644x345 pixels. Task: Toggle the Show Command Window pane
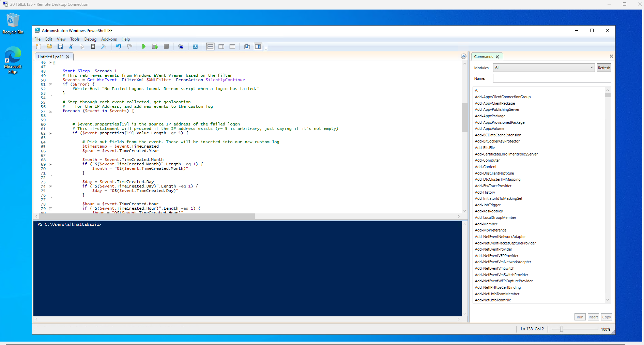pos(258,46)
